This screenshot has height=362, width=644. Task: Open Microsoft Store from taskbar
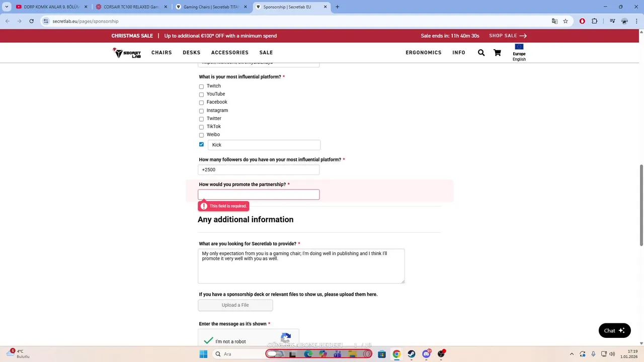click(382, 354)
